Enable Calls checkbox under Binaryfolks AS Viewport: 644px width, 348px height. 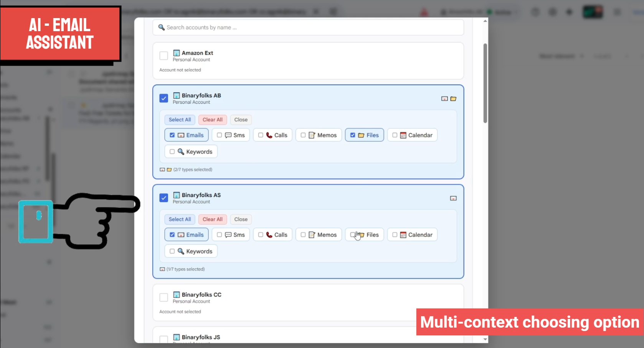point(261,235)
